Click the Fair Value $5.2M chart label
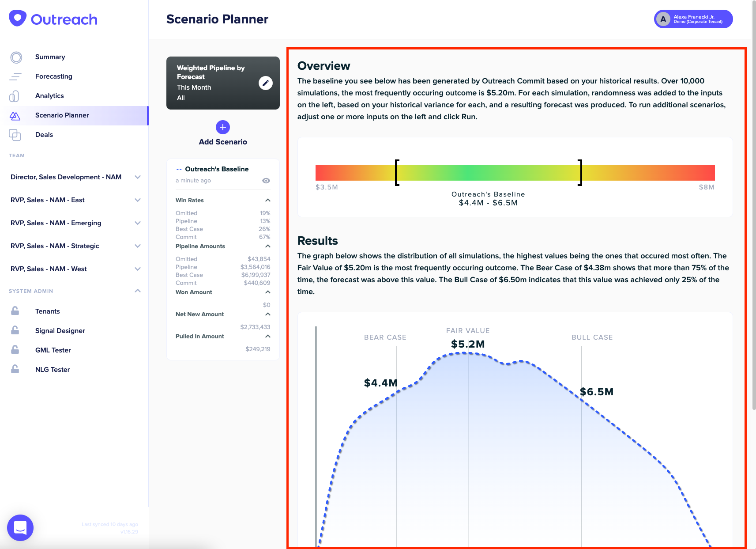Image resolution: width=756 pixels, height=549 pixels. click(468, 344)
